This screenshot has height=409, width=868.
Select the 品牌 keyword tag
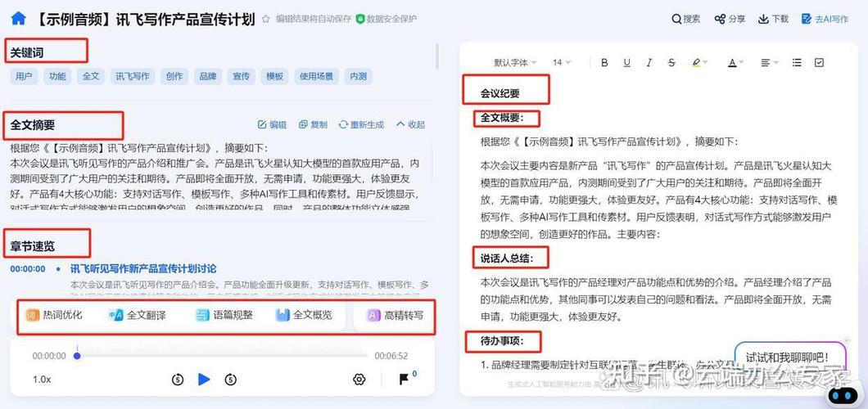[x=208, y=76]
